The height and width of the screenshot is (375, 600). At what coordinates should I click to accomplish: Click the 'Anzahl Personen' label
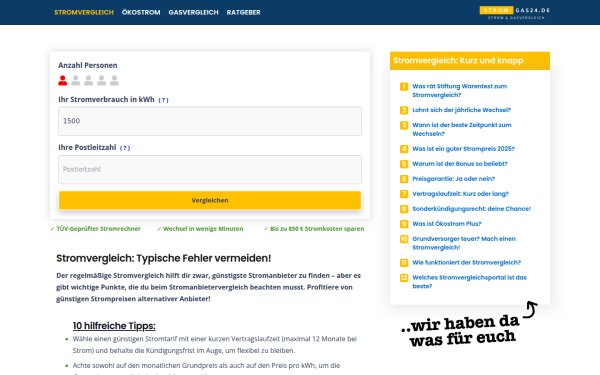click(x=88, y=65)
